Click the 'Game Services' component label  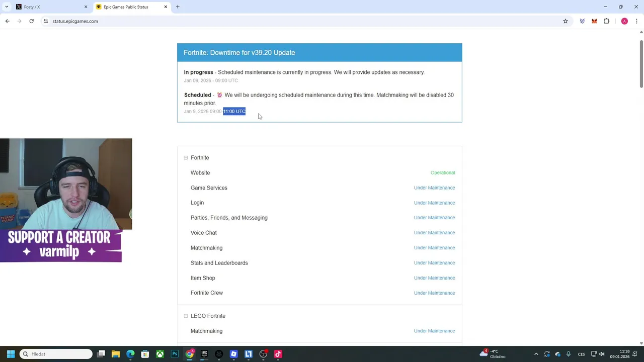(x=209, y=188)
